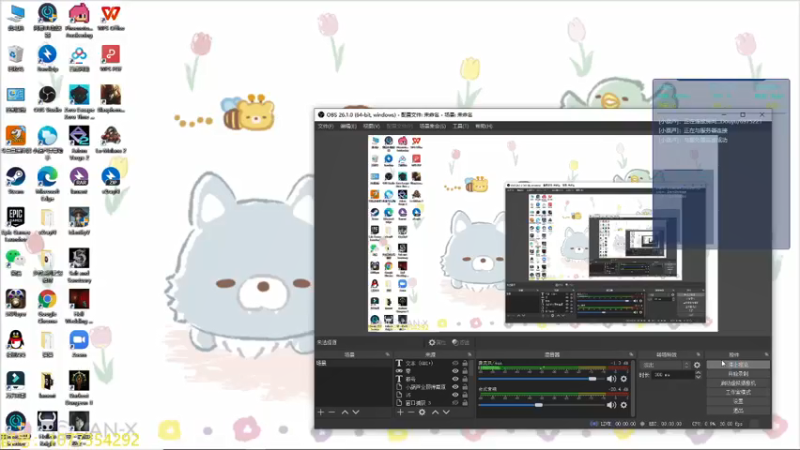800x450 pixels.
Task: Remove selected scene with Scenes minus icon
Action: pos(332,412)
